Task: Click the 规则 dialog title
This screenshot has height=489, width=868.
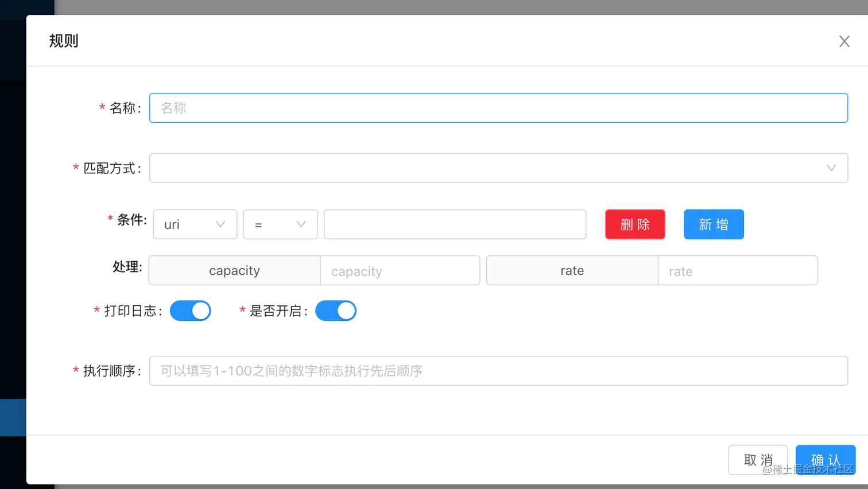Action: click(64, 41)
